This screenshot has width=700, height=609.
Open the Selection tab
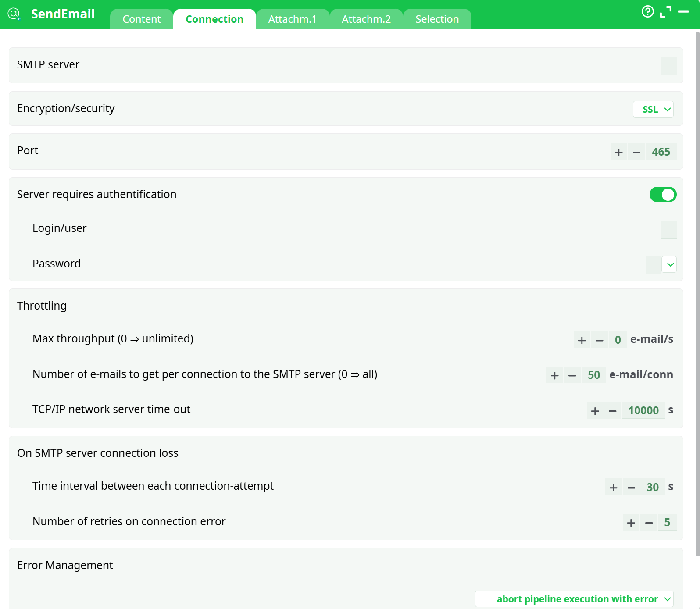[x=437, y=19]
